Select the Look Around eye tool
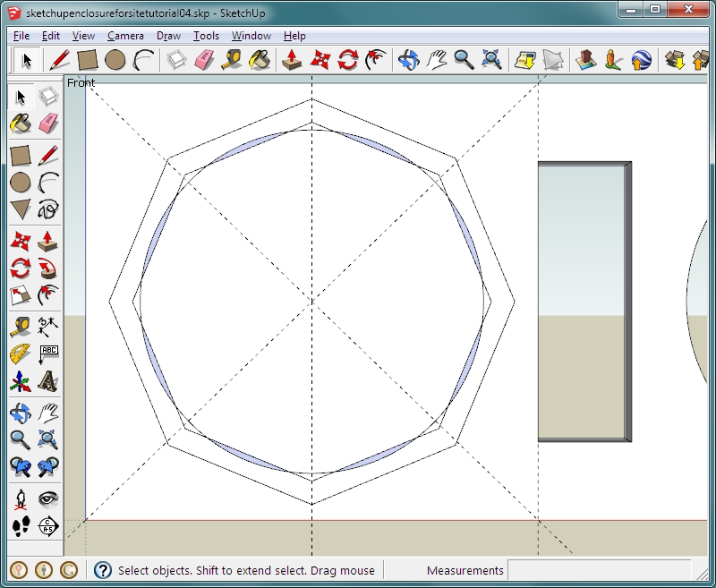This screenshot has width=716, height=588. coord(48,499)
